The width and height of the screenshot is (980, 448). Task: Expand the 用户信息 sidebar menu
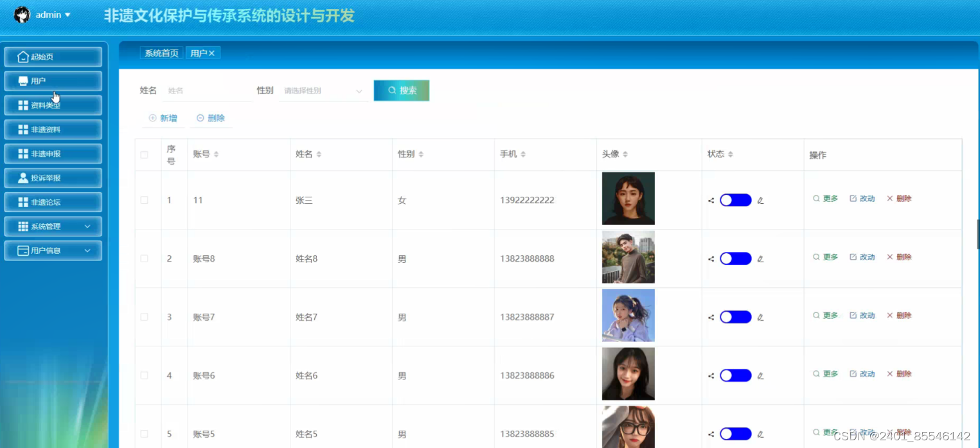click(53, 251)
